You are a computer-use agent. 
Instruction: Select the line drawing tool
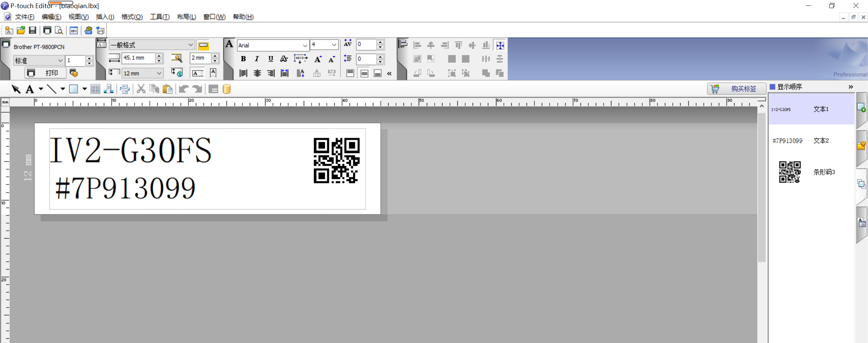coord(52,89)
